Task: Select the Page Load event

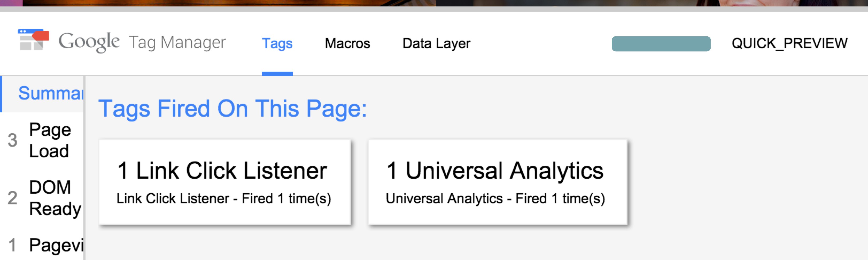Action: (42, 140)
